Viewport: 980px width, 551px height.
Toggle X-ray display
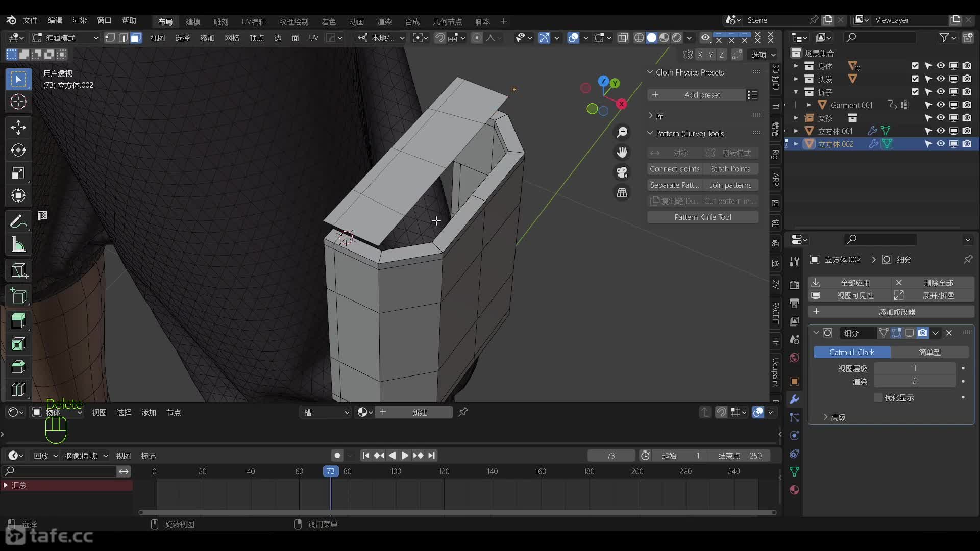tap(623, 38)
